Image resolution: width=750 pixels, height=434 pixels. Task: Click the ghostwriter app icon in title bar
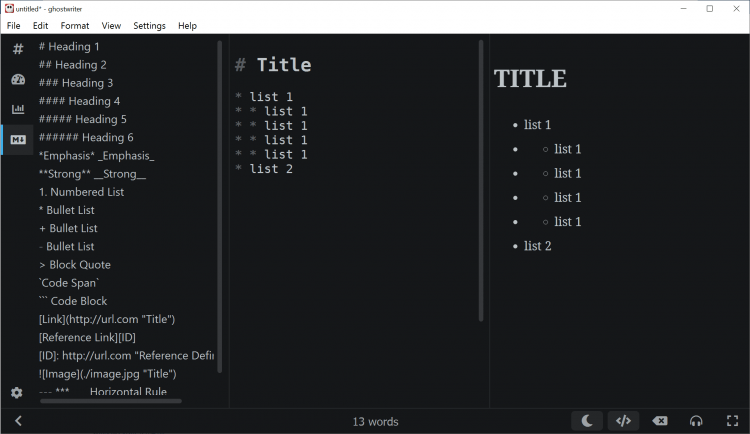9,9
